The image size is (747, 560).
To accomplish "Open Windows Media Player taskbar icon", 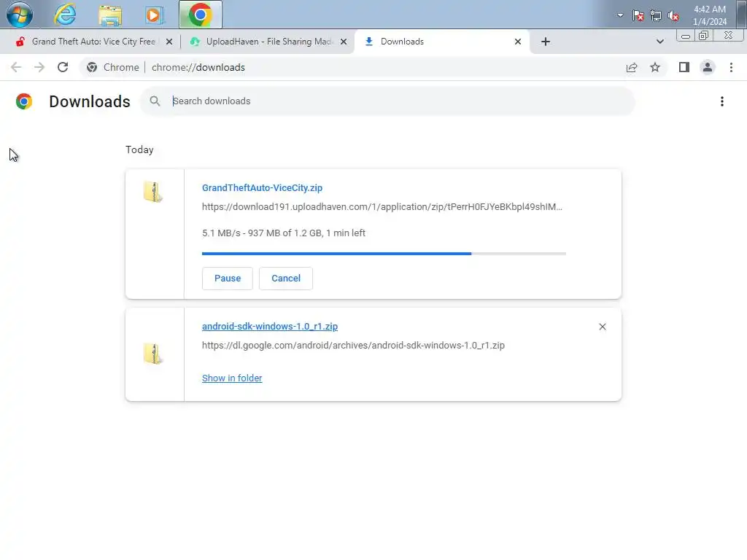I will (x=153, y=15).
